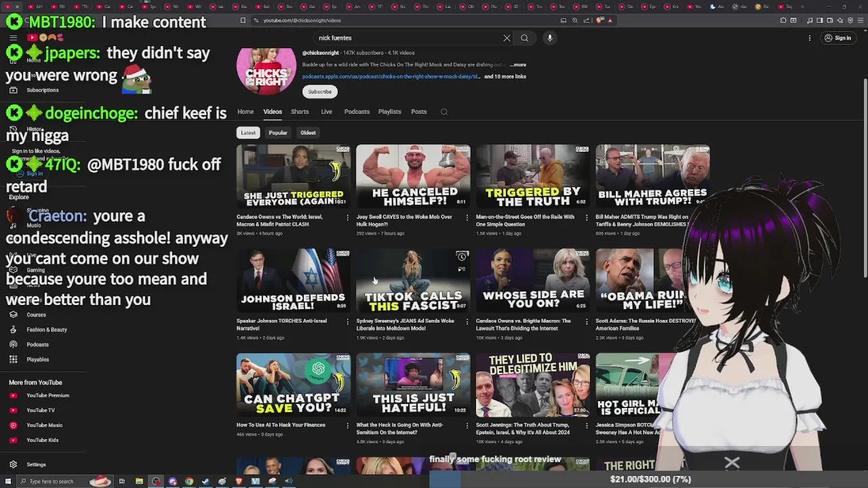Click the Sign in button at top right

coord(838,38)
